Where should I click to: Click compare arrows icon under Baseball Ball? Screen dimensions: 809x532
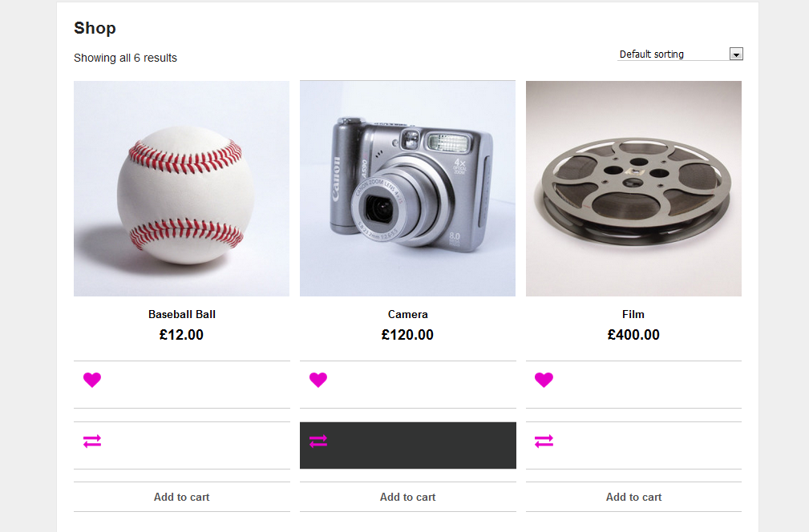point(92,441)
